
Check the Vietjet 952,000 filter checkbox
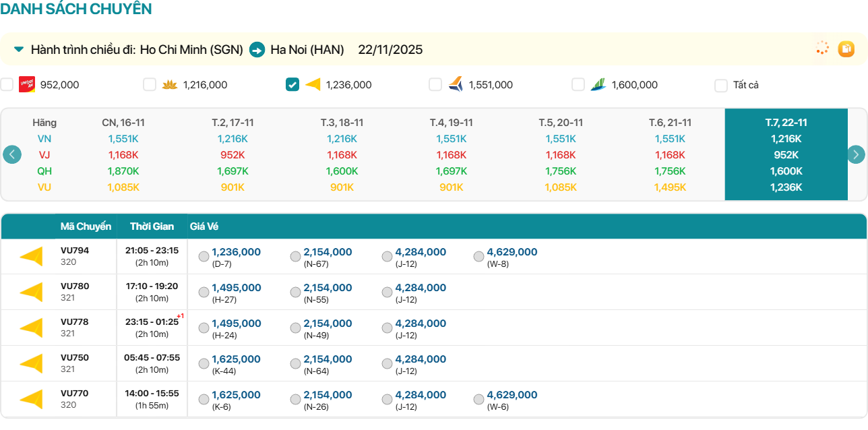tap(7, 84)
